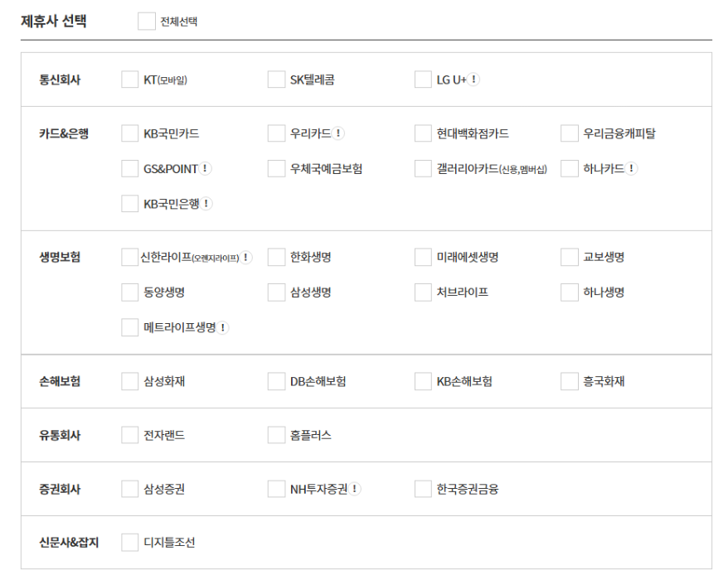Click the 신문사&잡지 category heading

69,543
